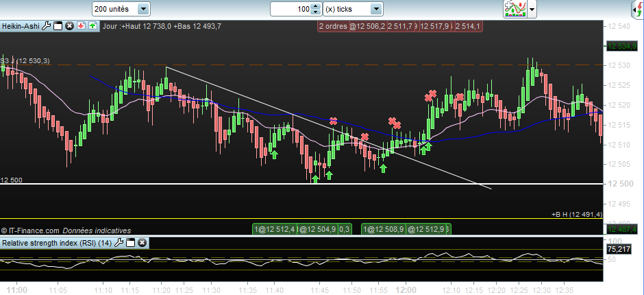Close the RSI indicator panel
This screenshot has height=295, width=644.
point(142,243)
